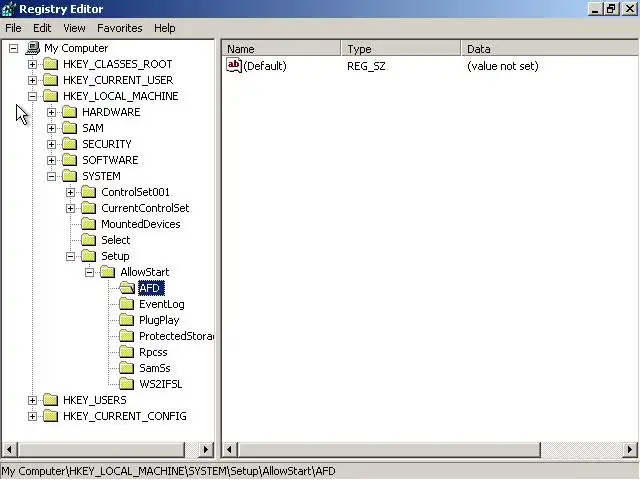Expand the CurrentControlSet key
Image resolution: width=640 pixels, height=480 pixels.
(71, 209)
